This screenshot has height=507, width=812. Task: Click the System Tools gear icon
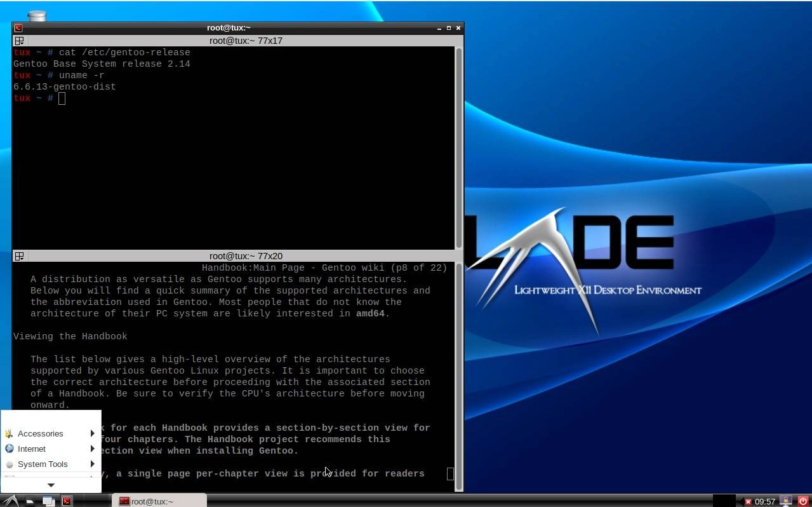point(9,464)
